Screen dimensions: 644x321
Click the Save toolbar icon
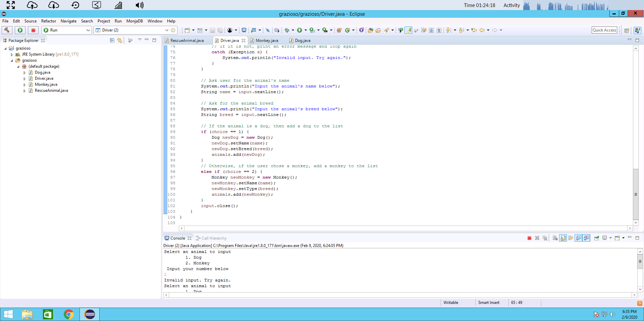pyautogui.click(x=212, y=30)
